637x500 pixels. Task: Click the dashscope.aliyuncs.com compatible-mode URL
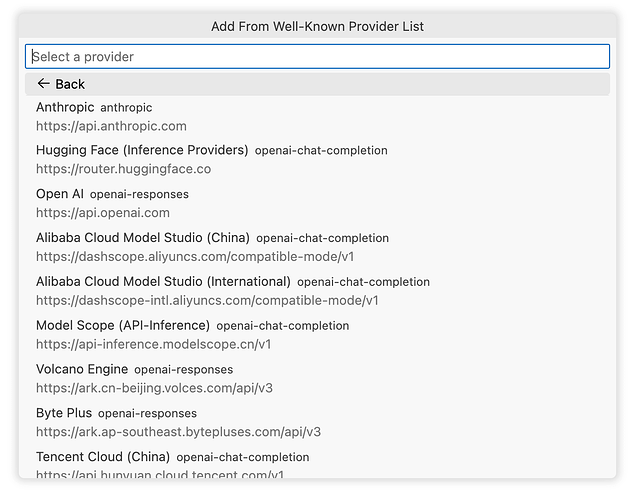click(195, 257)
